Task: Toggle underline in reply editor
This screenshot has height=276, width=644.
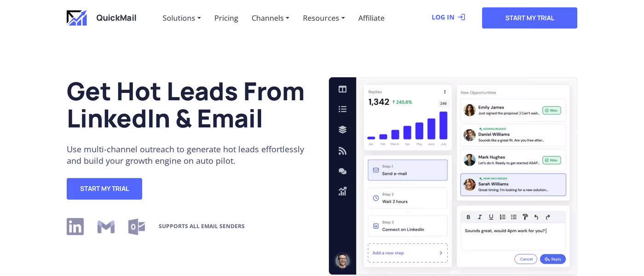Action: click(x=491, y=217)
